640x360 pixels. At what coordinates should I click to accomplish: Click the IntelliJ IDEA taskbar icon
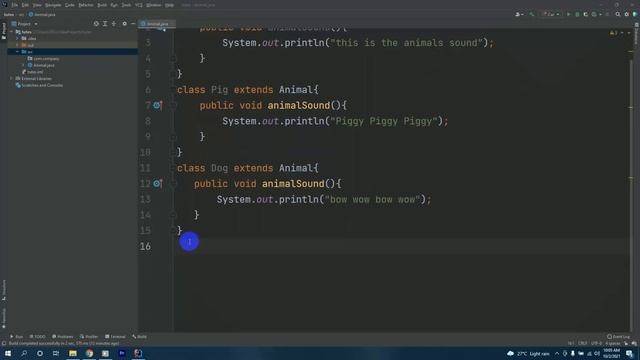138,353
